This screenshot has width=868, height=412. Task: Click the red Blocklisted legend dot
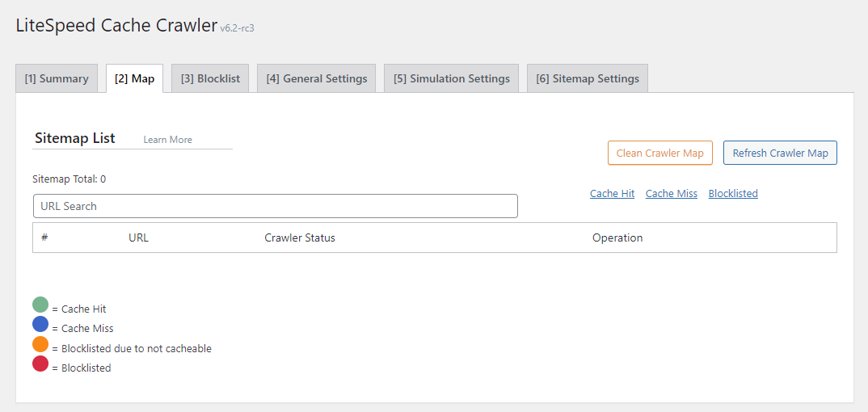(x=40, y=364)
